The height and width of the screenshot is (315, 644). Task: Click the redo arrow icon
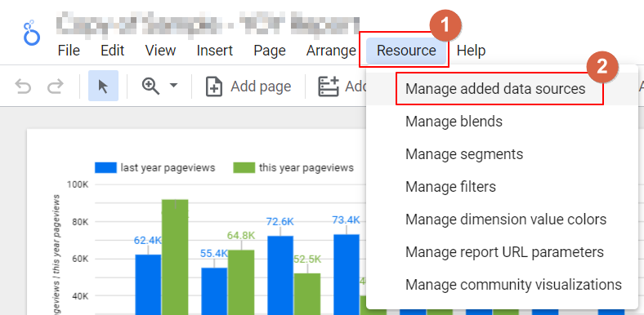(x=56, y=87)
